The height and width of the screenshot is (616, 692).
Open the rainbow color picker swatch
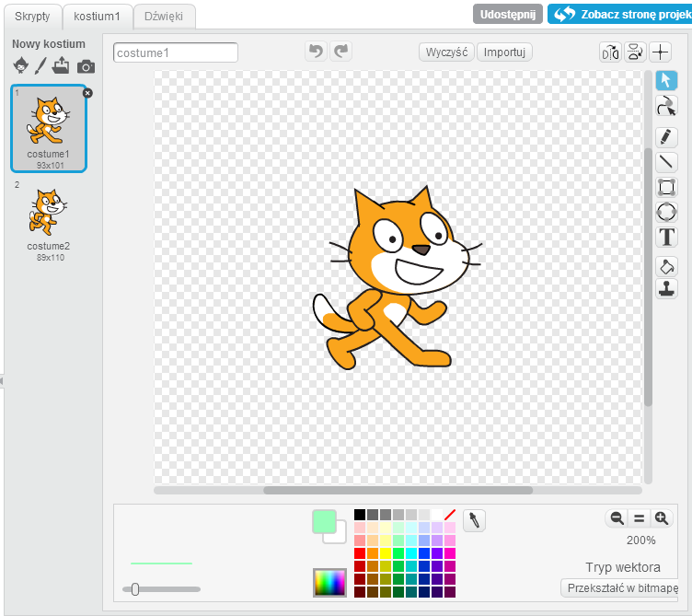pos(329,583)
